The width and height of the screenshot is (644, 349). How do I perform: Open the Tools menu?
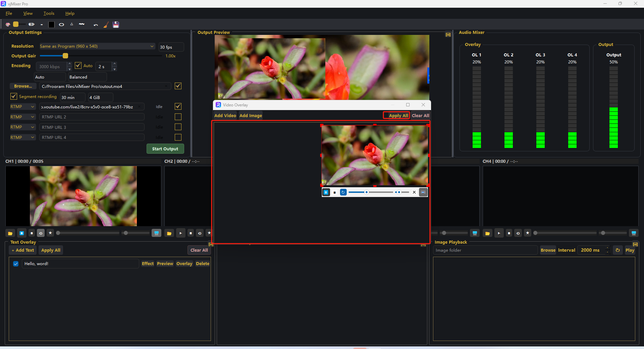click(49, 13)
